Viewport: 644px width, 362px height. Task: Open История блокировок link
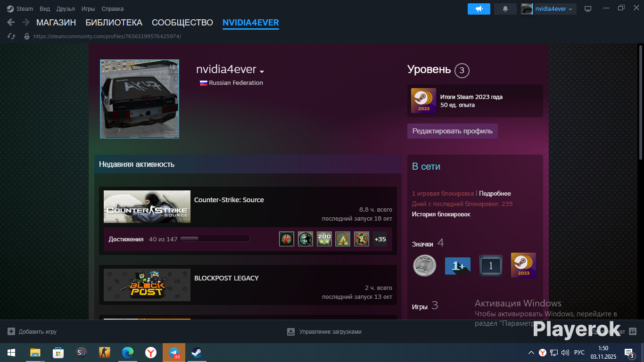441,214
